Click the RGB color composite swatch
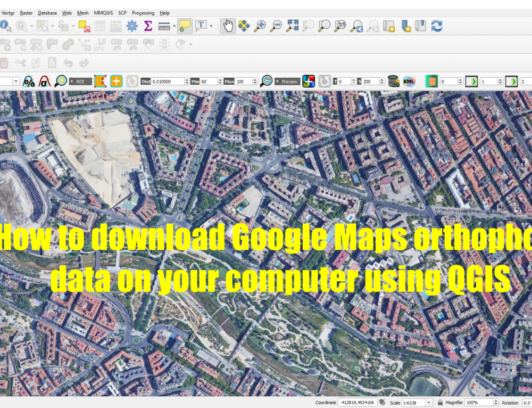 click(309, 81)
